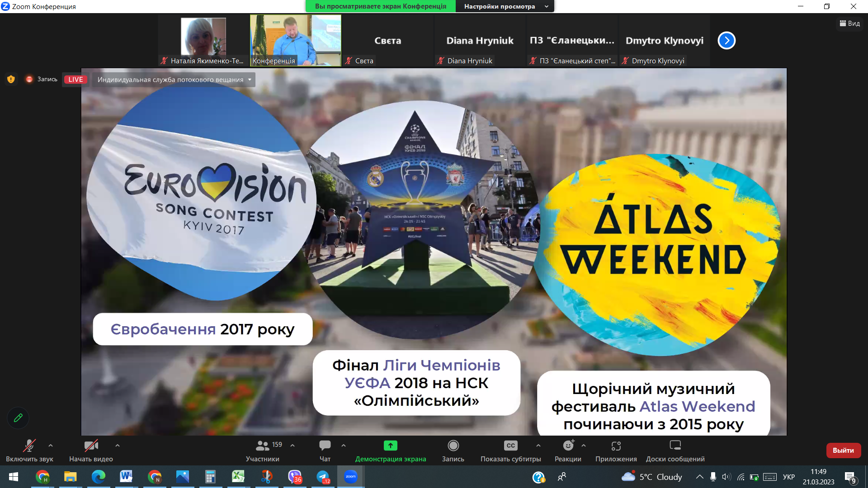Toggle Показать субтитры closed captions
The height and width of the screenshot is (488, 868).
pyautogui.click(x=510, y=446)
